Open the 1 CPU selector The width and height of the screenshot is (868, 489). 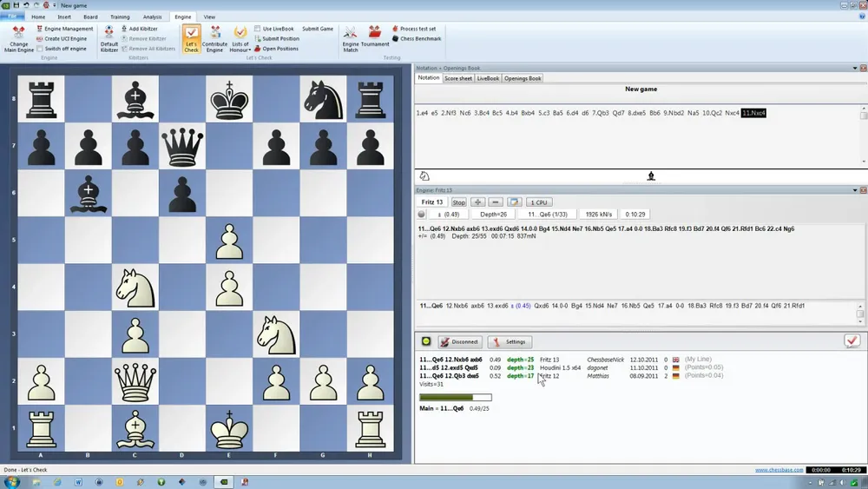pyautogui.click(x=538, y=202)
